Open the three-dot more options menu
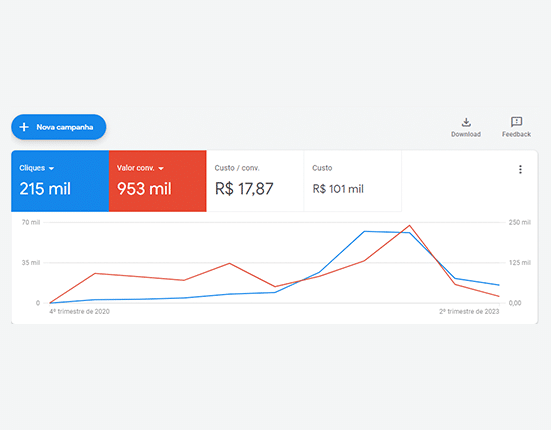 (520, 169)
